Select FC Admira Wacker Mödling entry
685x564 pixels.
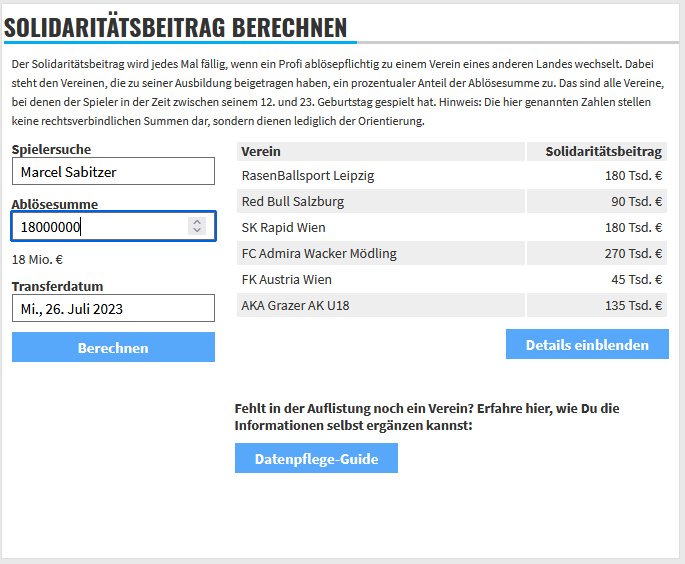[319, 253]
